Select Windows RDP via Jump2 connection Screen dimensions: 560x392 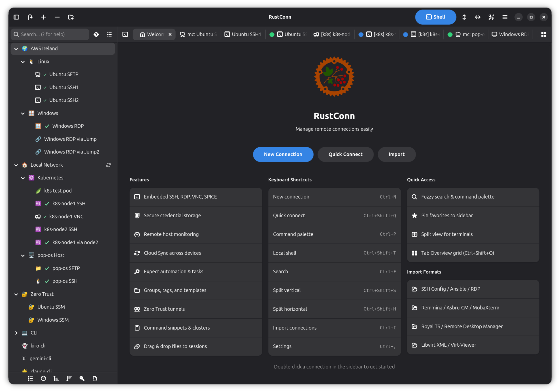[63, 152]
